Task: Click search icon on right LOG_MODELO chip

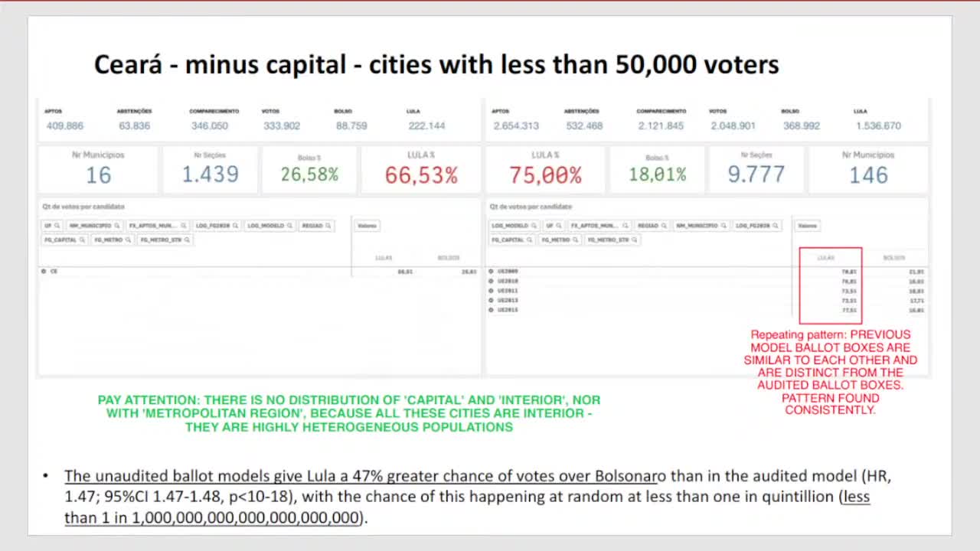Action: [x=533, y=226]
